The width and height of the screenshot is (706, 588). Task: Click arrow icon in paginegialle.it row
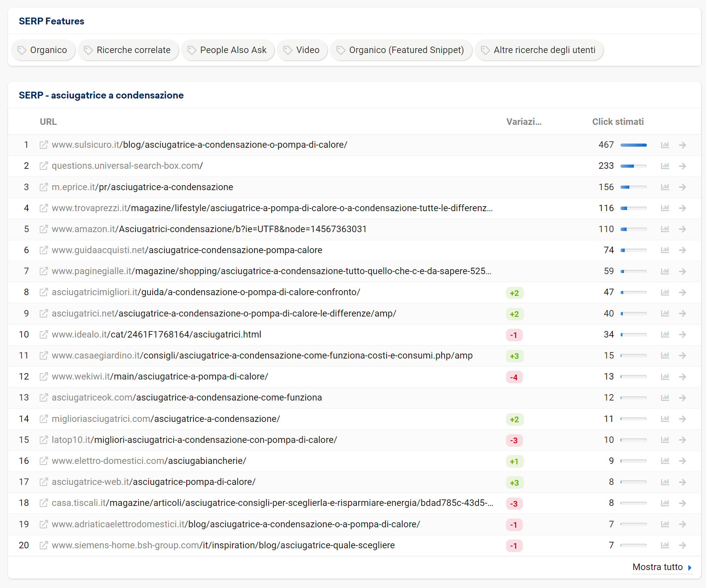pos(683,271)
